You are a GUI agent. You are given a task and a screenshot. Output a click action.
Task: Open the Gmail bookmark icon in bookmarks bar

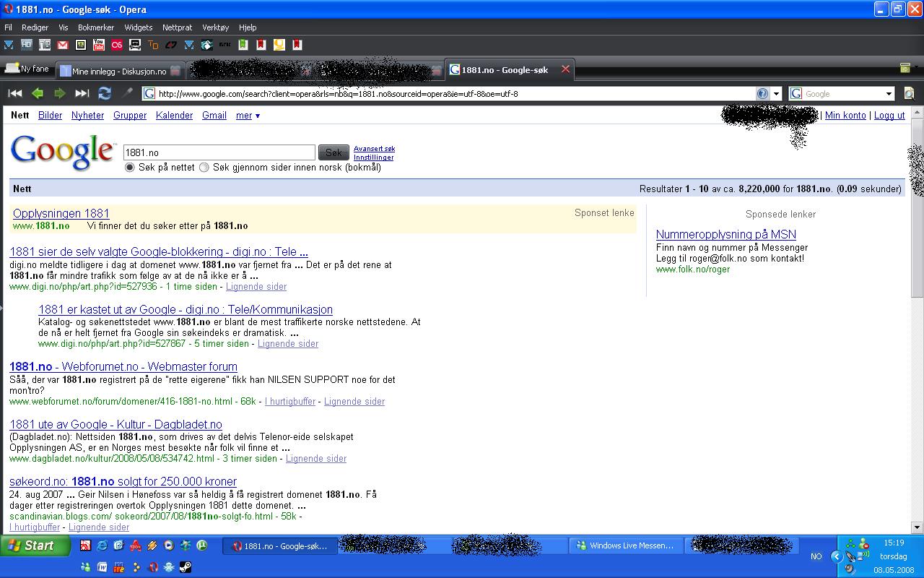63,45
